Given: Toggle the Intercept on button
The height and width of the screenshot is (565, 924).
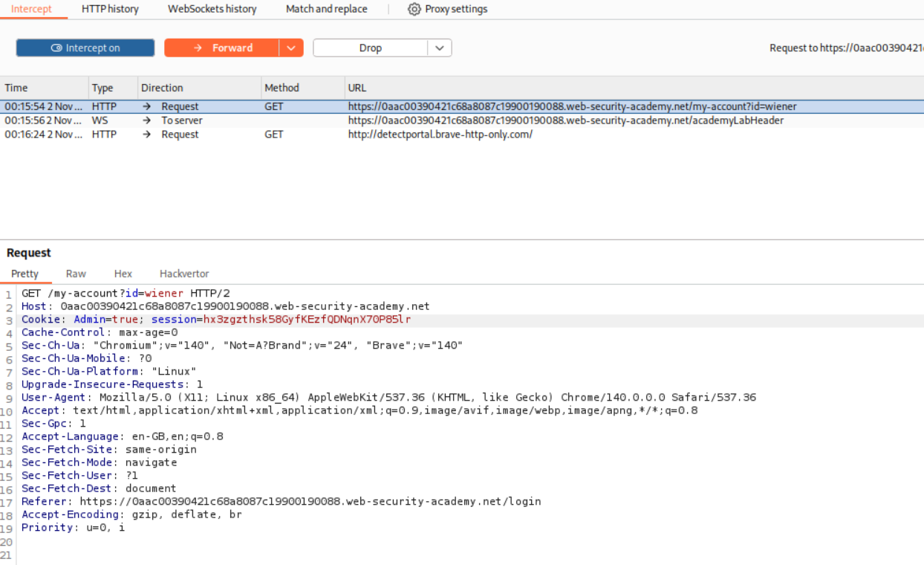Looking at the screenshot, I should pos(85,48).
